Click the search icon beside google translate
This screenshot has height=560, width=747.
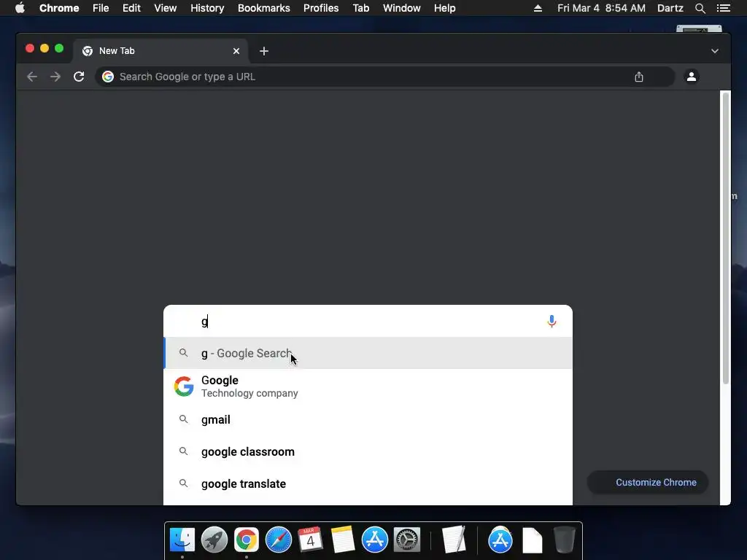tap(183, 483)
